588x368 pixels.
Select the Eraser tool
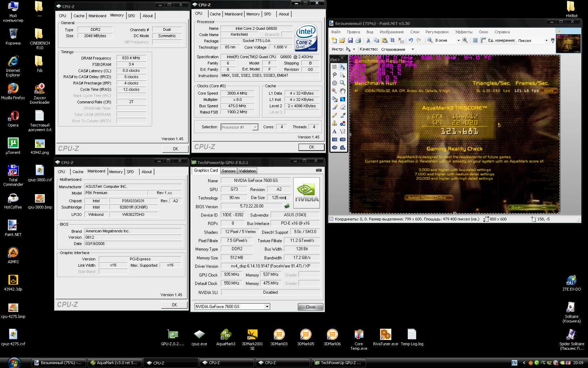click(x=343, y=107)
